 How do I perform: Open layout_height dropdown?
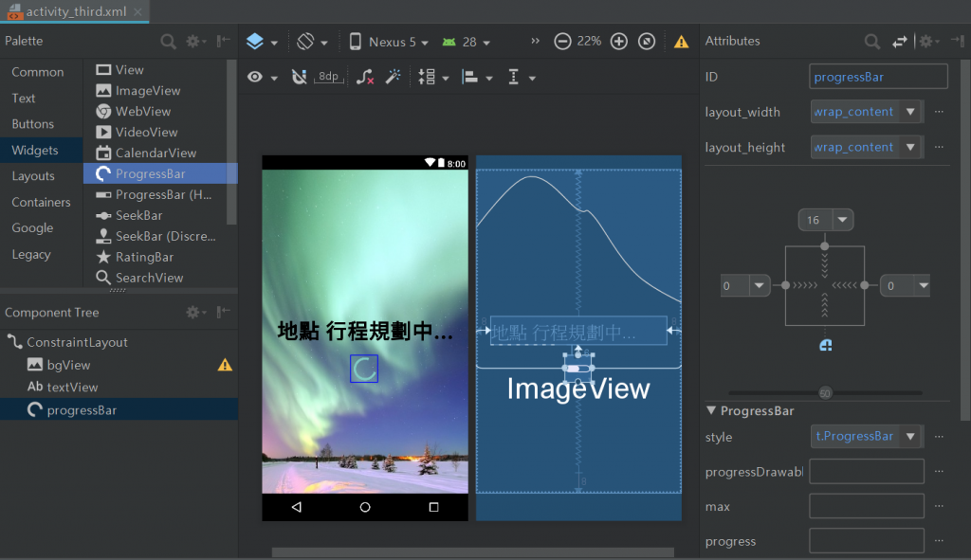point(910,147)
